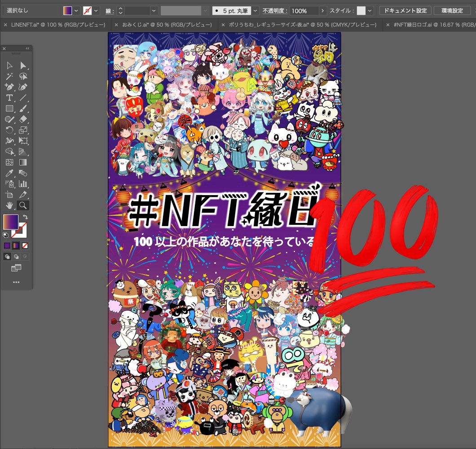This screenshot has width=476, height=449.
Task: Select the Eraser tool
Action: (x=23, y=119)
